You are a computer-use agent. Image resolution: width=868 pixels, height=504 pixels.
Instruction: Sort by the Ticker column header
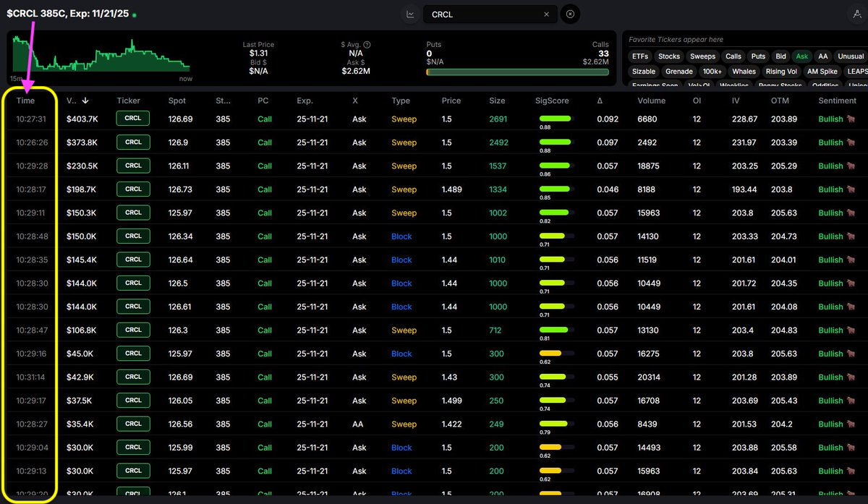128,101
